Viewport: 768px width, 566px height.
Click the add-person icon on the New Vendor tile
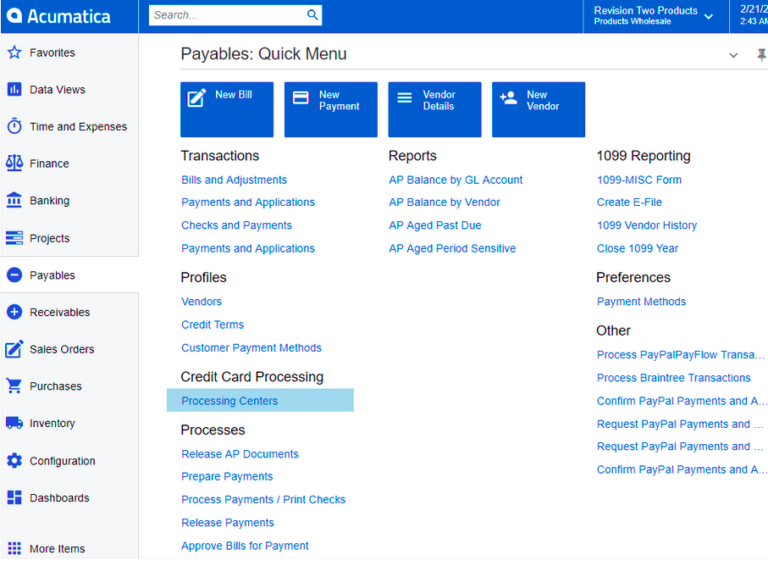click(x=508, y=98)
